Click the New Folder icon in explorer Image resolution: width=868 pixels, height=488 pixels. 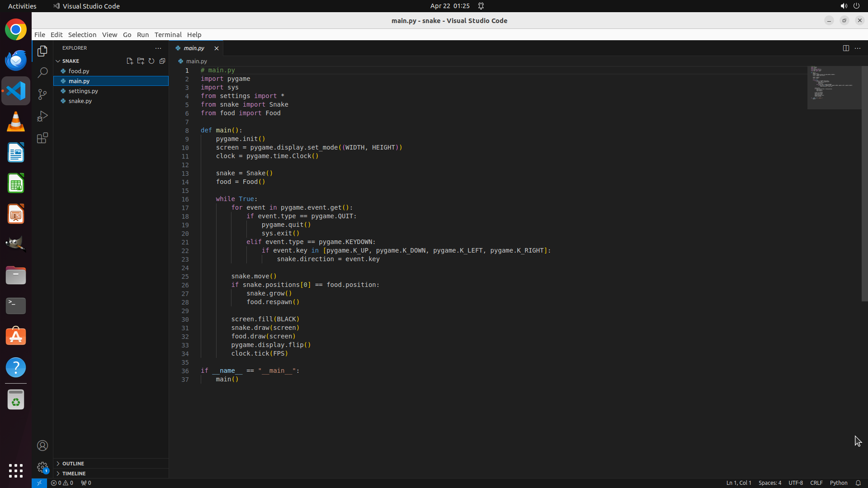[141, 61]
